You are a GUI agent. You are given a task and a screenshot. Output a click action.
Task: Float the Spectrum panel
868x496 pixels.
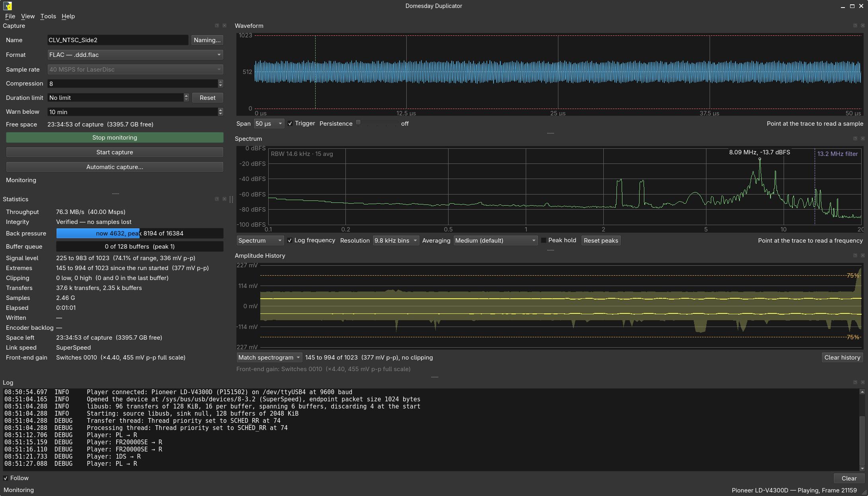855,138
